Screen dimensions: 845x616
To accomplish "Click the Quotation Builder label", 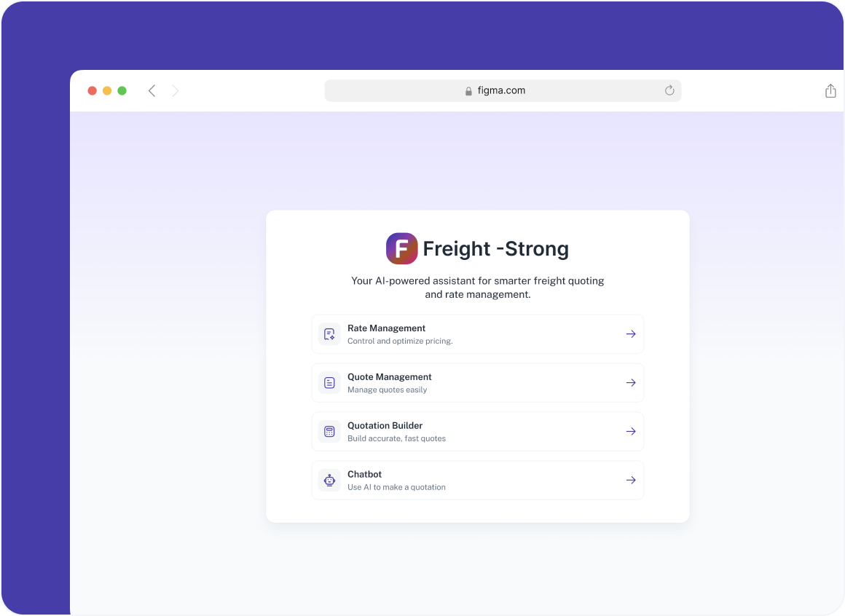I will click(x=385, y=426).
